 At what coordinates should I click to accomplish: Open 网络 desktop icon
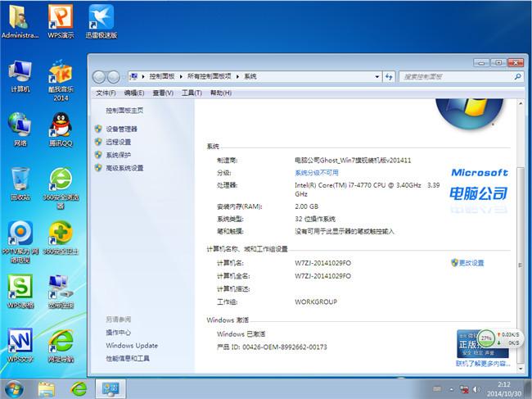(20, 129)
